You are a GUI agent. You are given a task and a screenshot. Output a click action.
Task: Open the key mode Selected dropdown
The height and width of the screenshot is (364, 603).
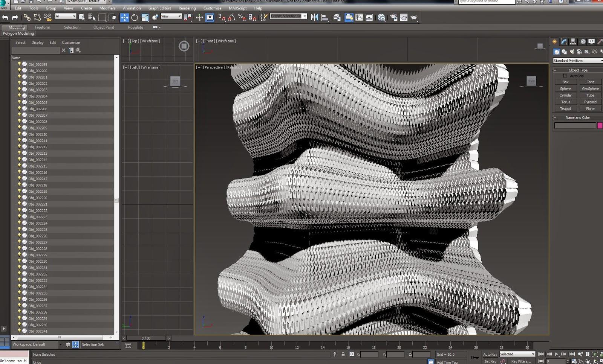pos(517,354)
